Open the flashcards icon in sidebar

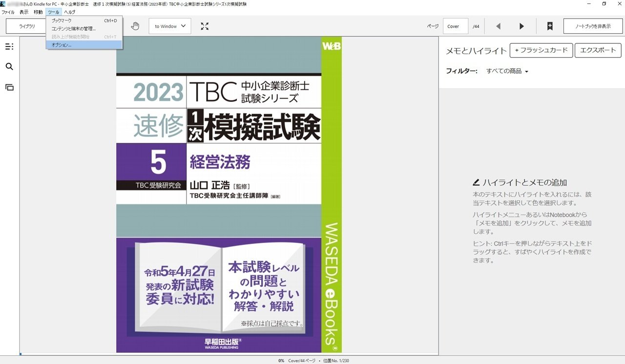pyautogui.click(x=9, y=87)
